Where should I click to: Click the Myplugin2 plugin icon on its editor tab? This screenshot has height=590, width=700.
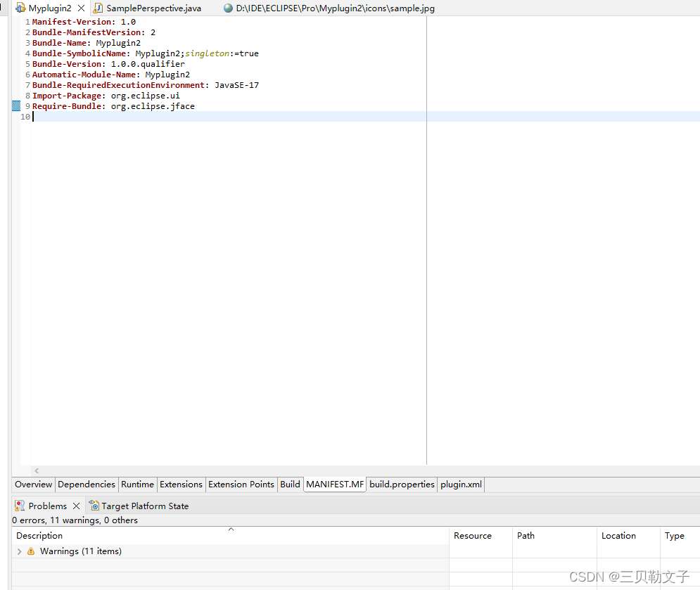21,8
